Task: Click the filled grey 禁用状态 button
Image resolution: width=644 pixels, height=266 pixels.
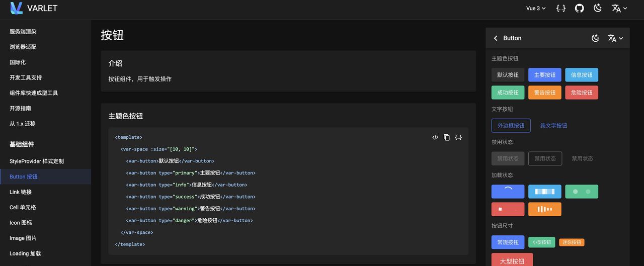Action: pos(508,158)
